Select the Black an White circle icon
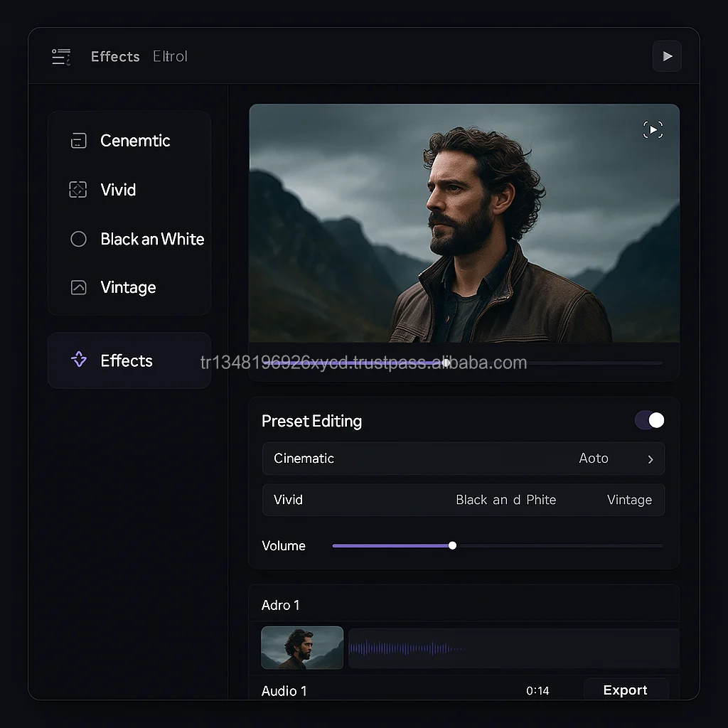Viewport: 728px width, 728px height. click(78, 239)
